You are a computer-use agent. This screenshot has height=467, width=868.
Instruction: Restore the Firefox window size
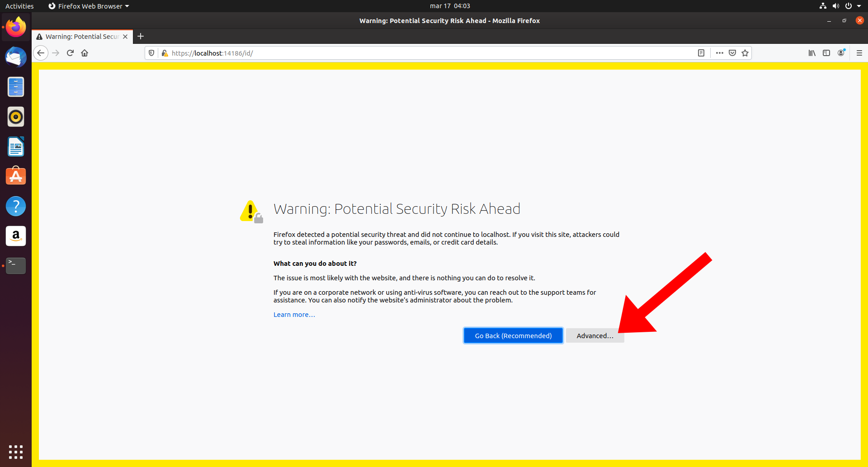(x=844, y=21)
